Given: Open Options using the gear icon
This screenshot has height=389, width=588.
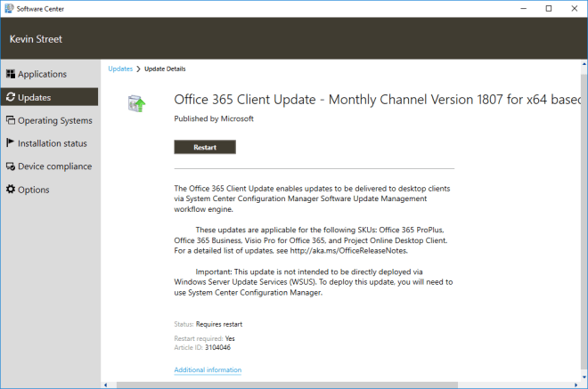Looking at the screenshot, I should click(11, 190).
